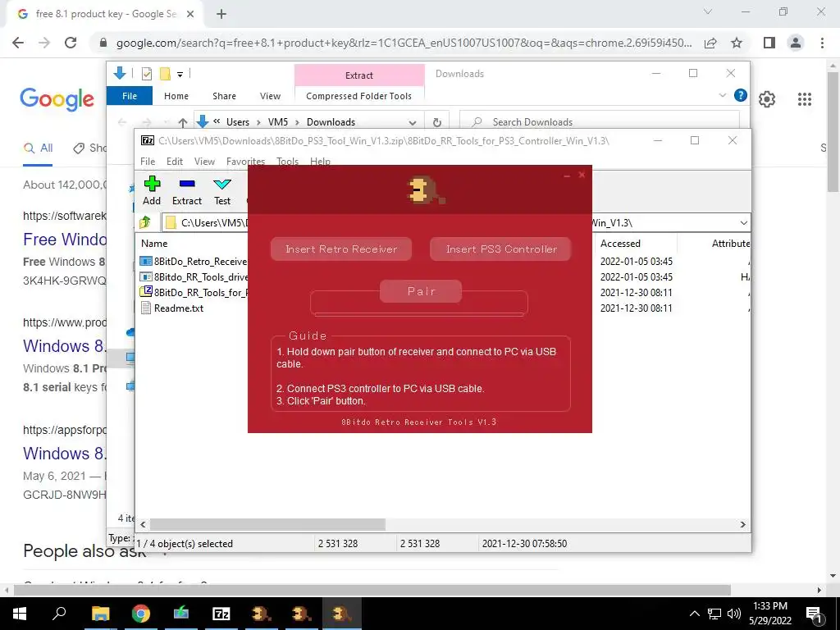The height and width of the screenshot is (630, 840).
Task: Open Compressed Folder Tools tab
Action: coord(359,96)
